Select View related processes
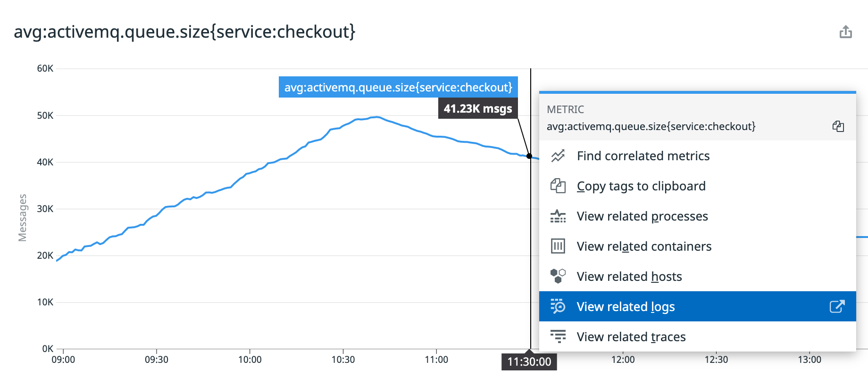The height and width of the screenshot is (377, 868). pos(642,216)
